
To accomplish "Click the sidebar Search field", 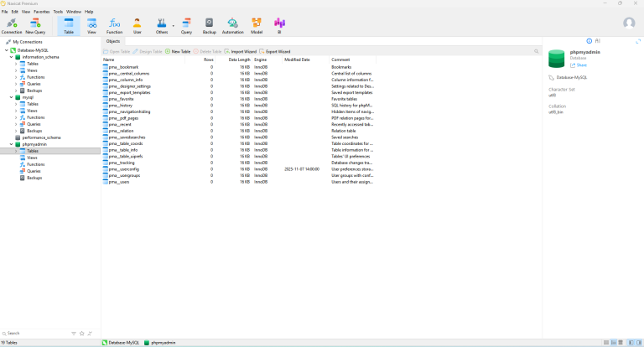I will 34,333.
